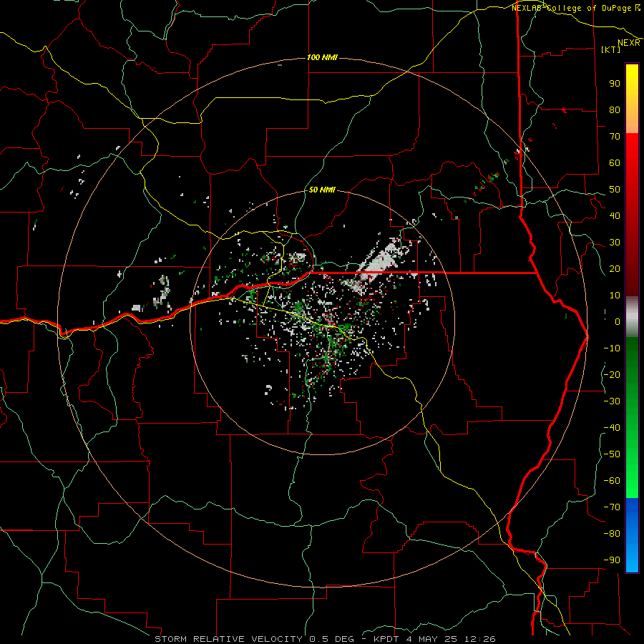The width and height of the screenshot is (644, 644).
Task: Select the blue band at colorbar bottom
Action: pos(632,535)
